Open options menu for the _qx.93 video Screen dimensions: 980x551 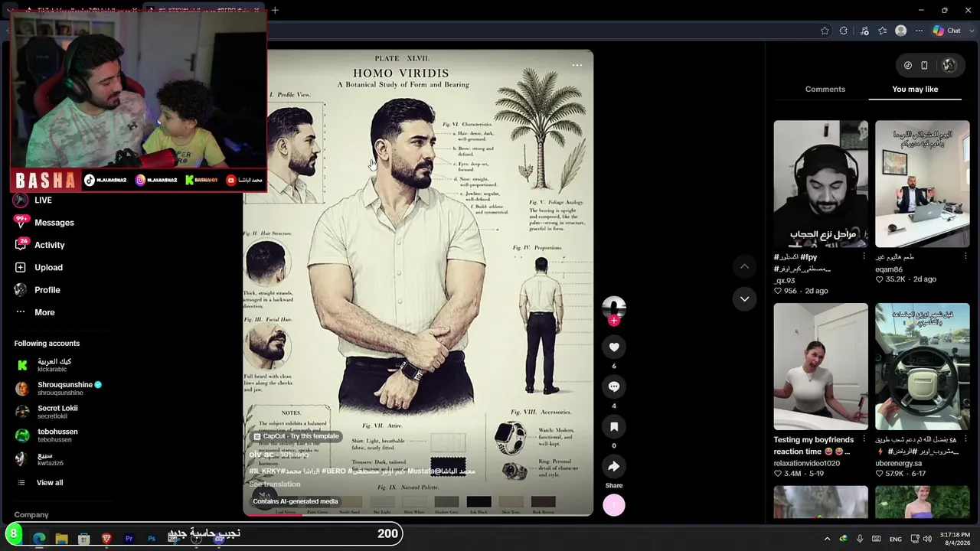(x=864, y=257)
